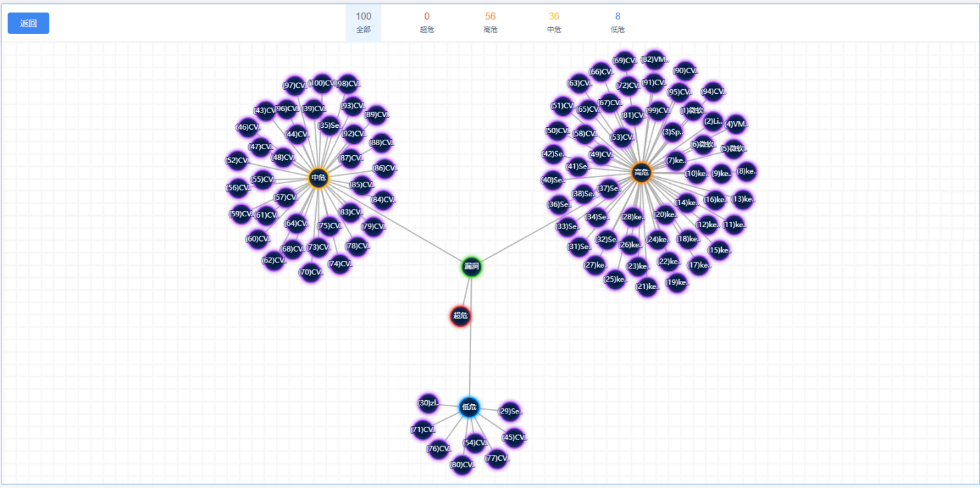Click node (63)CV.. in the graph
Image resolution: width=980 pixels, height=488 pixels.
[579, 83]
